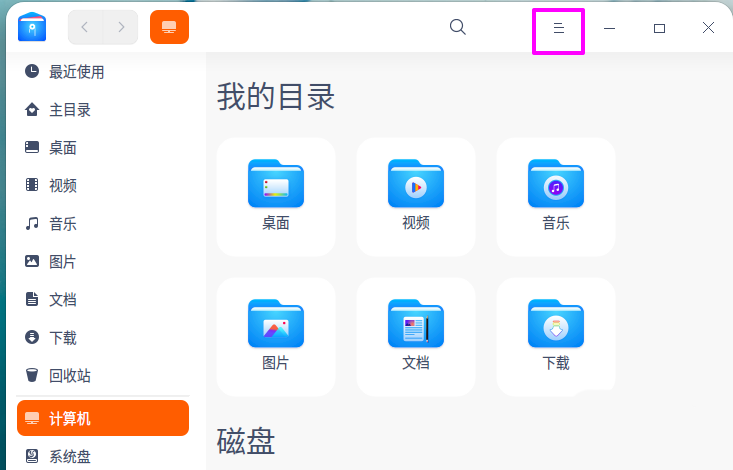Click the desktop icon beside sidebar 桌面
The width and height of the screenshot is (733, 470).
coord(32,147)
